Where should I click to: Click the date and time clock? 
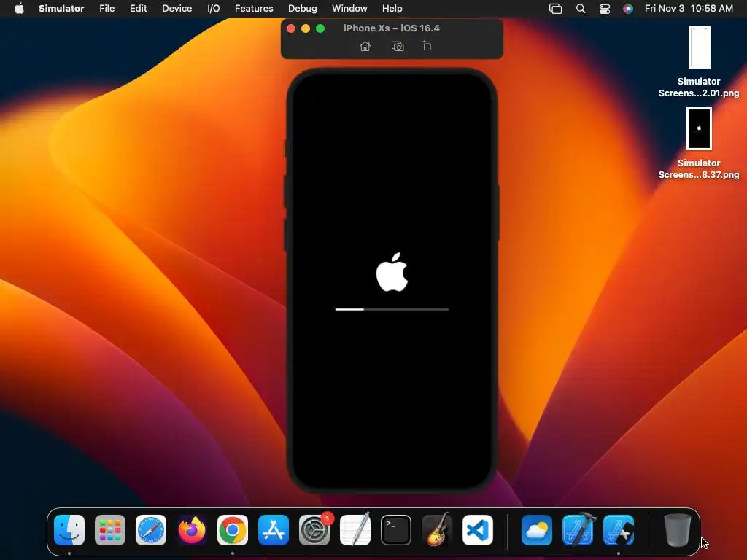coord(689,8)
